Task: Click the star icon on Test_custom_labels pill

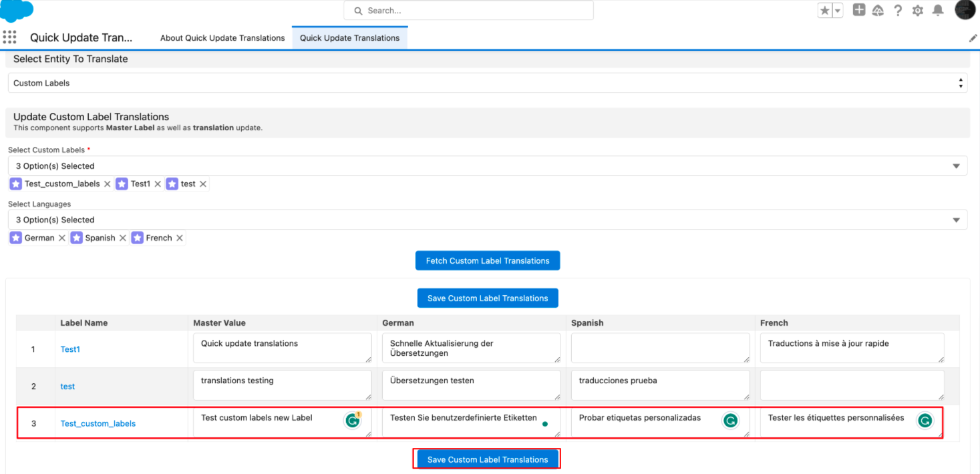Action: 16,184
